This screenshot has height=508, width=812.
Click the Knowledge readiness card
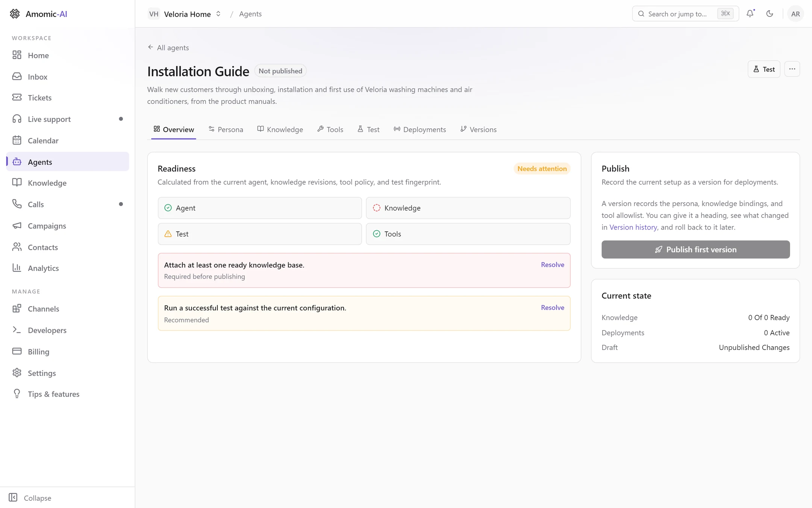click(468, 208)
